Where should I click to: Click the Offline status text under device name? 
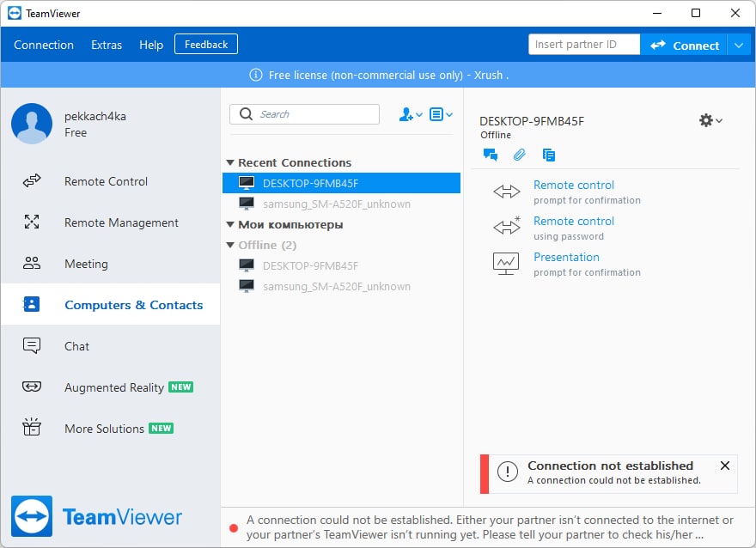click(496, 135)
